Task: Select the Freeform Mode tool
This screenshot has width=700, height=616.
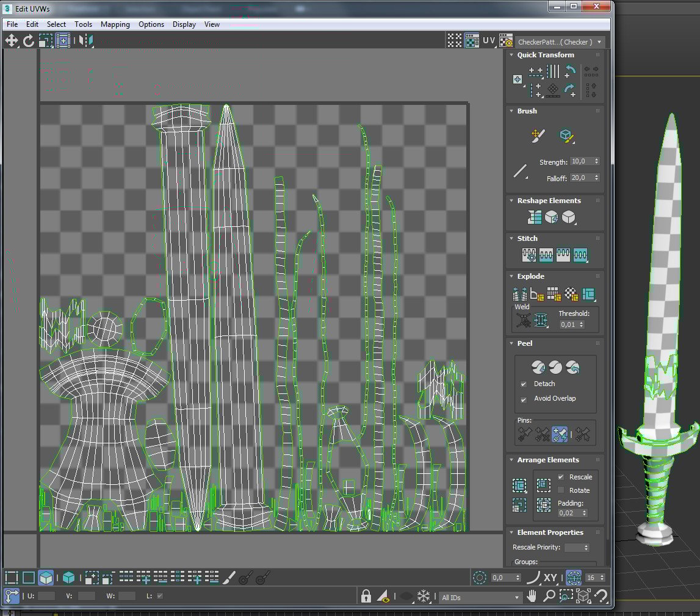Action: coord(63,41)
